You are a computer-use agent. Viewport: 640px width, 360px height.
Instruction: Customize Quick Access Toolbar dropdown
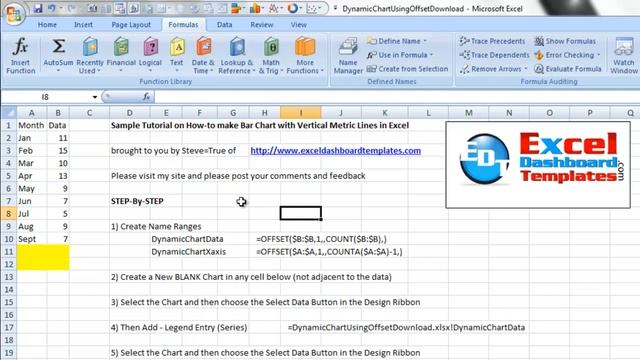coord(335,8)
